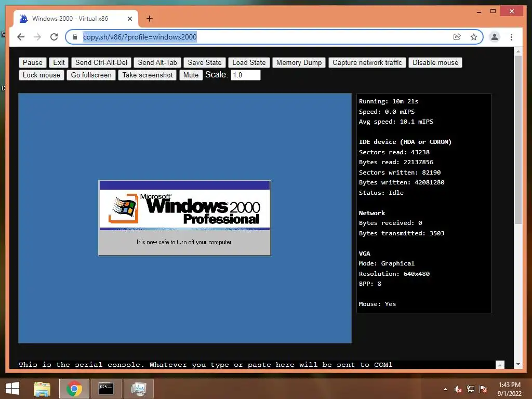Mute the emulator sound
Image resolution: width=532 pixels, height=399 pixels.
(191, 75)
